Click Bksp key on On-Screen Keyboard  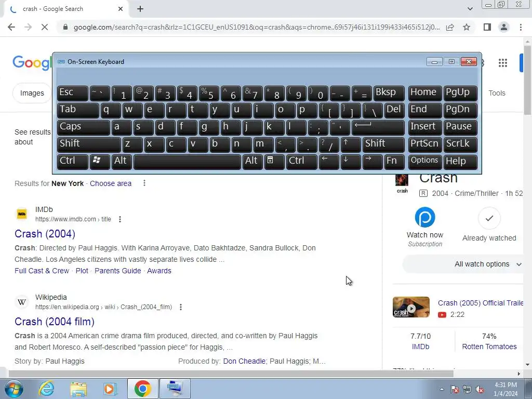click(x=389, y=93)
